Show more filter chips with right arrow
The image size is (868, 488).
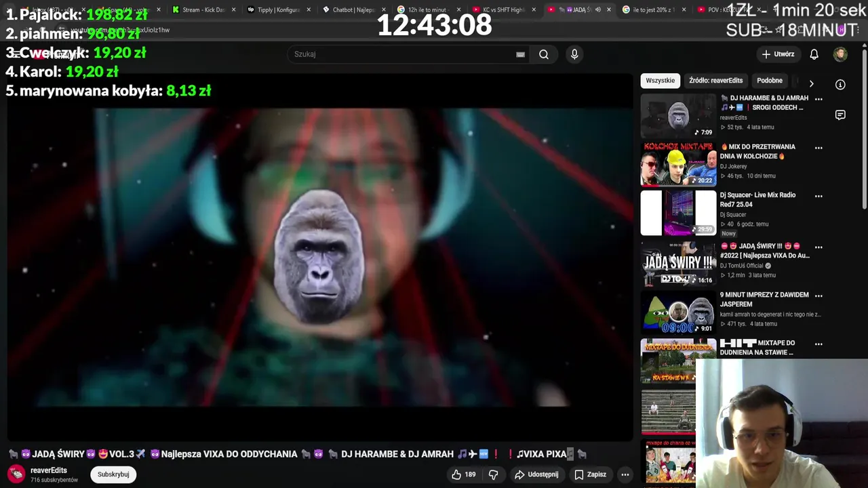811,83
